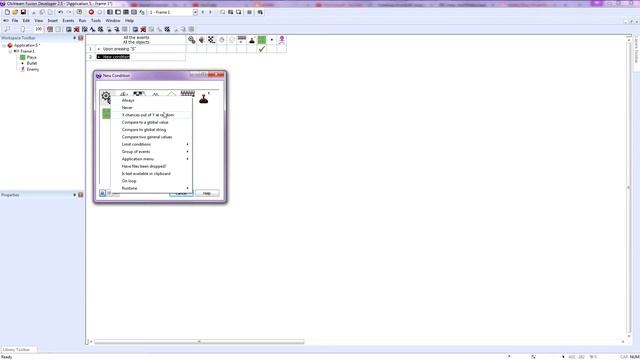The width and height of the screenshot is (640, 360).
Task: Click the Special conditions gear column icon
Action: 191,40
